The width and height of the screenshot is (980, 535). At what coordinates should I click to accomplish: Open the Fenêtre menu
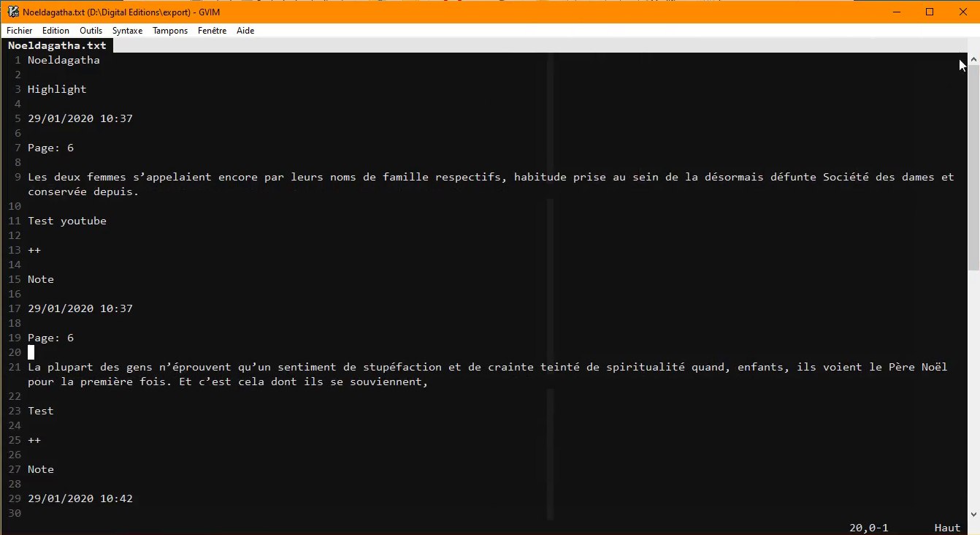click(x=212, y=31)
